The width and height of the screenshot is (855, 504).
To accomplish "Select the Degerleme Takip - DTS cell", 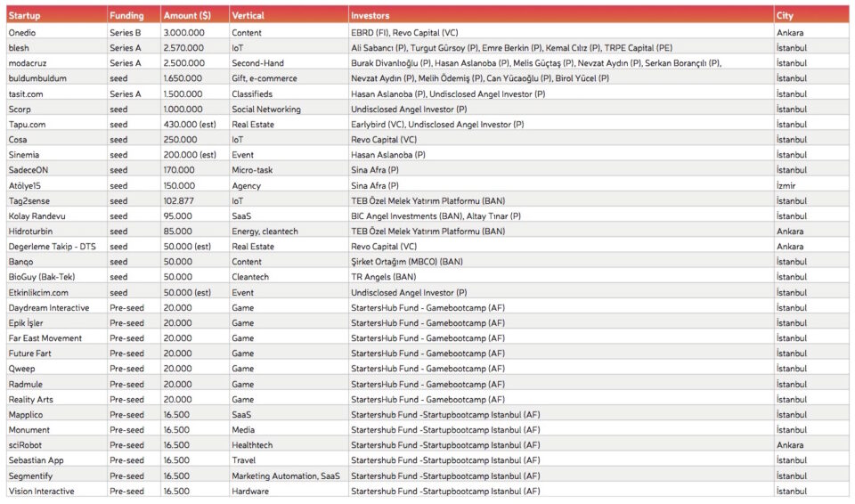I will tap(57, 247).
